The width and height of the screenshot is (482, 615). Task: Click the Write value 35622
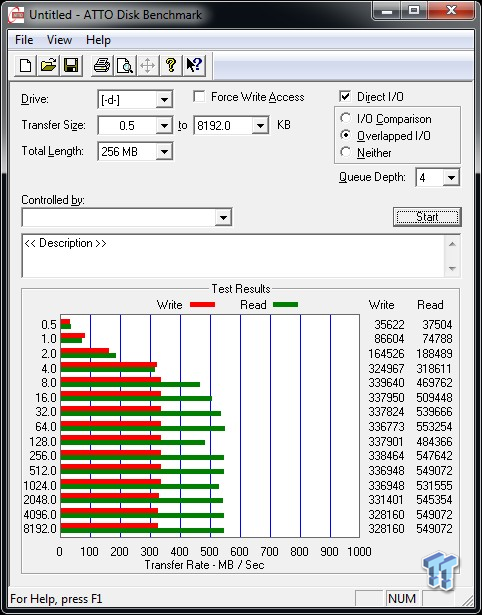389,325
